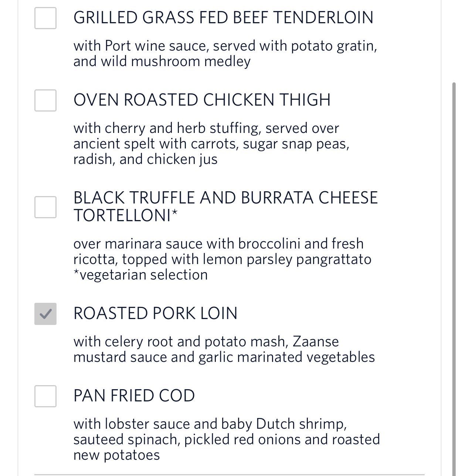This screenshot has height=476, width=459.
Task: Click the Pan Fried Cod title
Action: 134,396
